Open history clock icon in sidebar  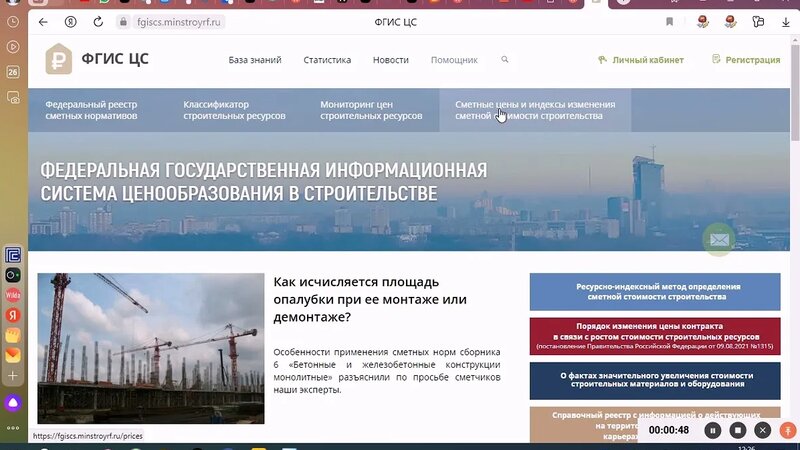click(13, 22)
